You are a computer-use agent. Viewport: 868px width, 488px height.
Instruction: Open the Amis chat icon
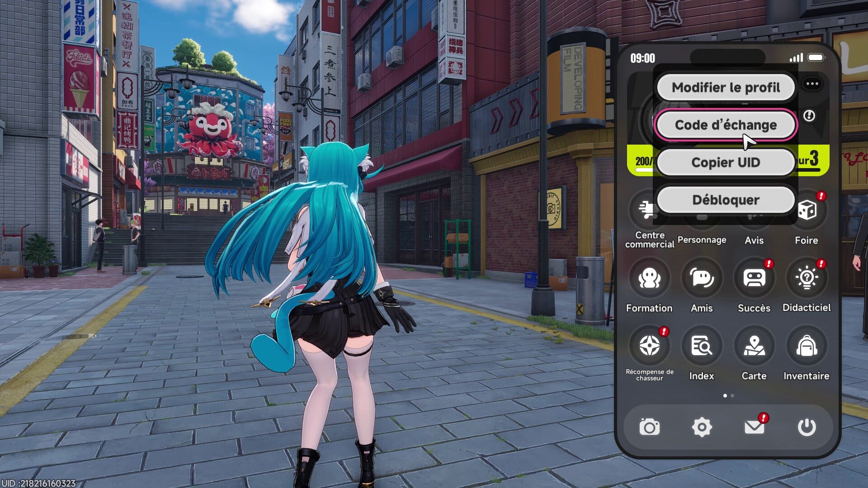point(702,278)
